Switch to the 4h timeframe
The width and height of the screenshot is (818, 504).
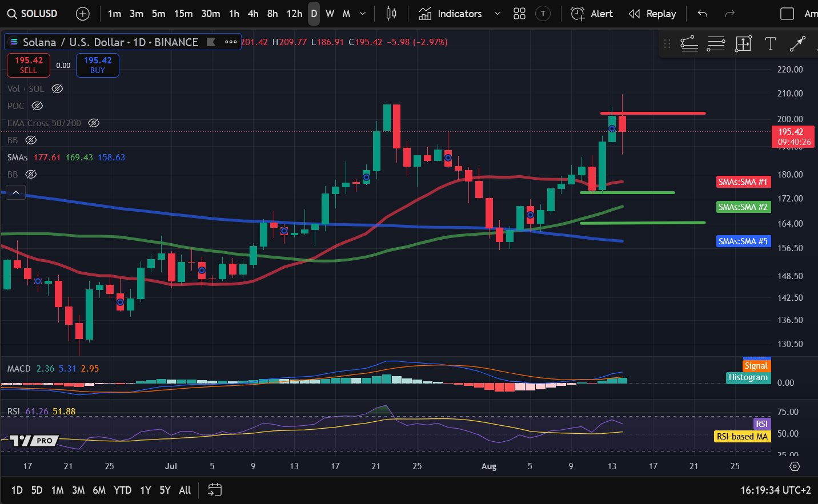[253, 14]
